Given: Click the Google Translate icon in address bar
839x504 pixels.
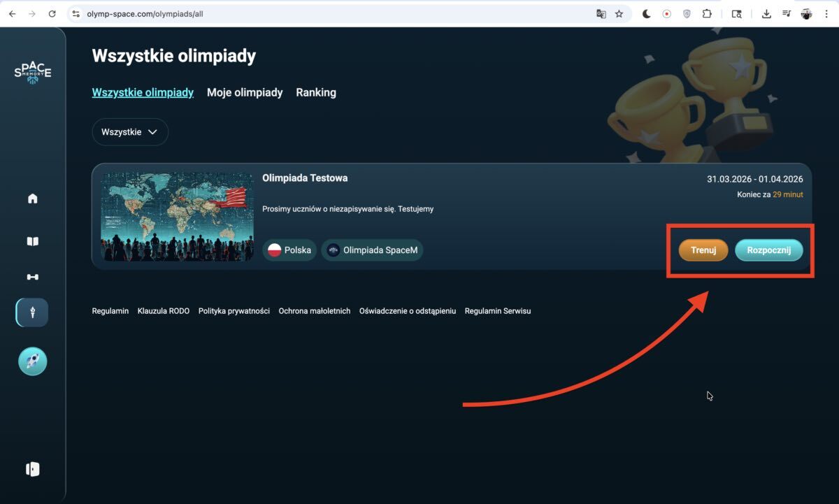Looking at the screenshot, I should [x=601, y=14].
